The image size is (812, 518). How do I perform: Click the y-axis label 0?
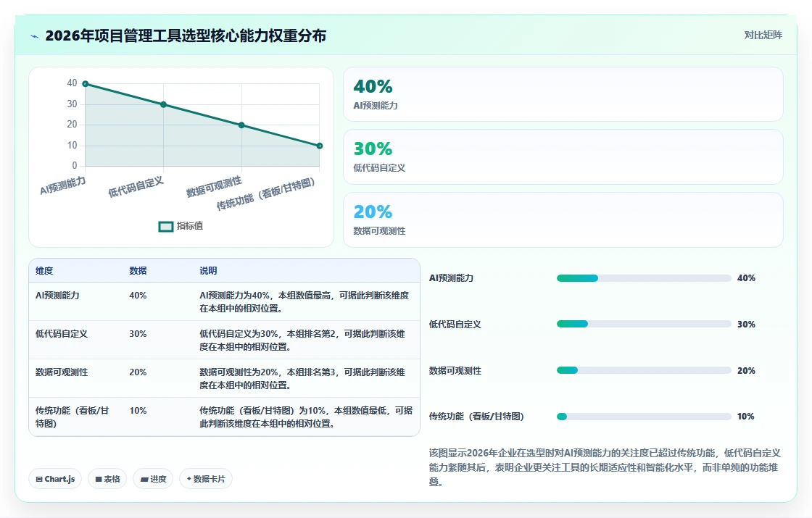[75, 166]
